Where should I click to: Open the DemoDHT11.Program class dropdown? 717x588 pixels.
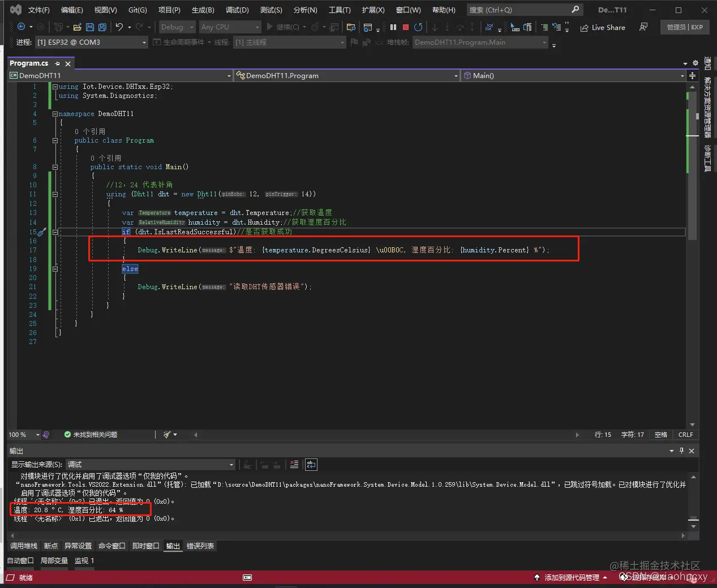347,75
